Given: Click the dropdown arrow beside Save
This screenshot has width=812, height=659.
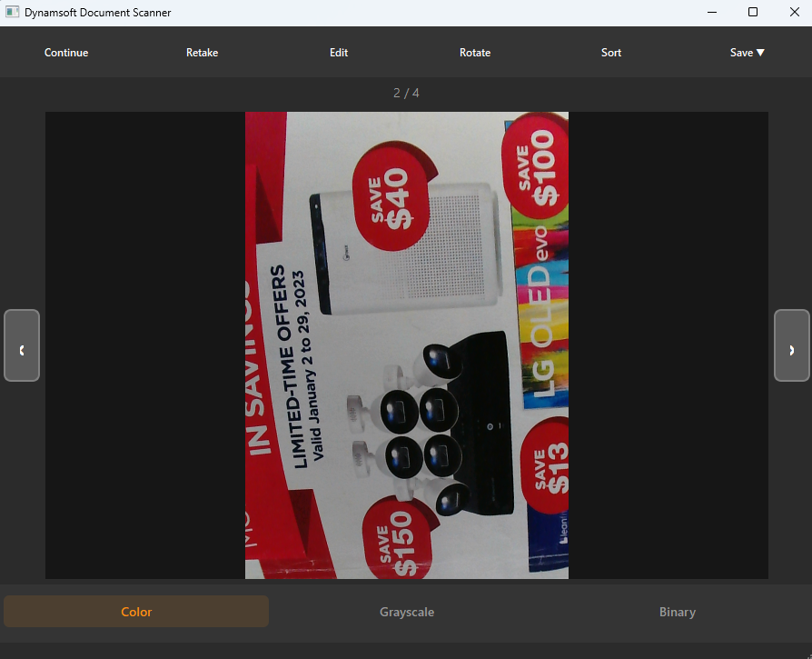Looking at the screenshot, I should [x=760, y=53].
